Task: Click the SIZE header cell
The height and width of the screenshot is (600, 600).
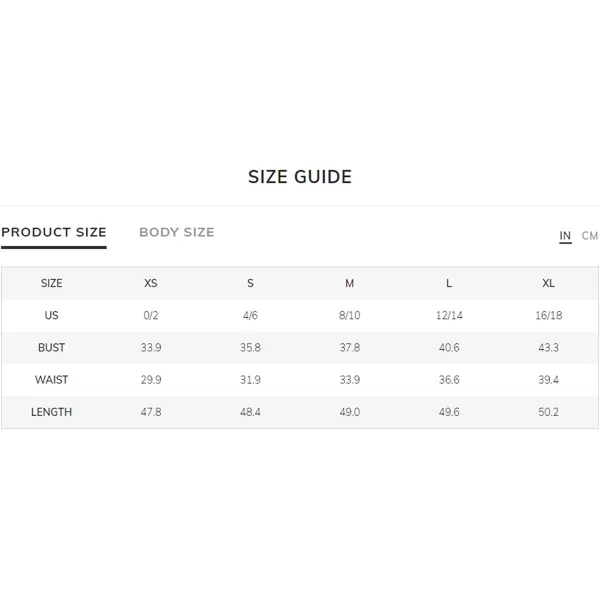Action: [x=51, y=283]
